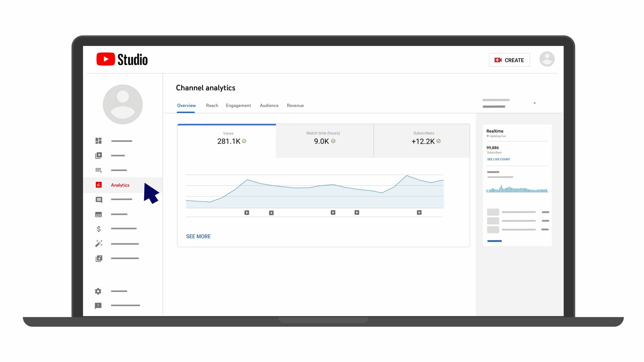Click the Analytics icon in sidebar

pos(98,185)
